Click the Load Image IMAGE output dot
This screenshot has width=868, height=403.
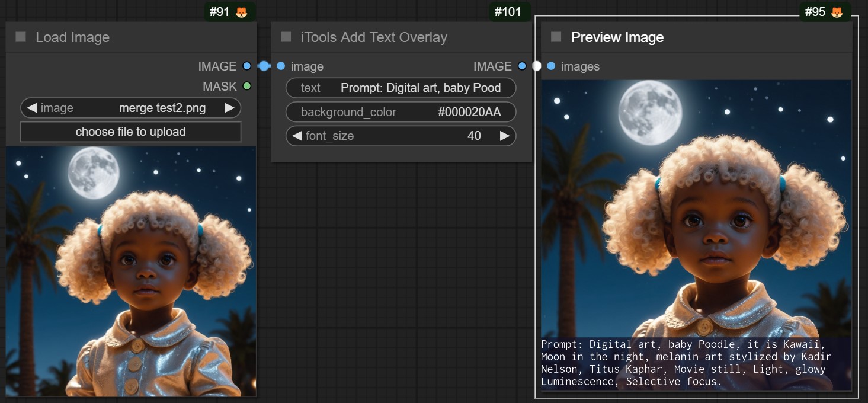pos(247,66)
